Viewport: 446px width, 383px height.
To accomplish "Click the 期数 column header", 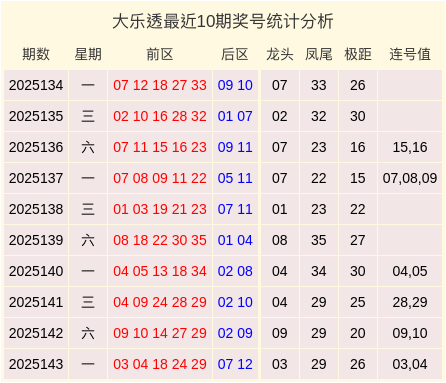I will pos(36,54).
